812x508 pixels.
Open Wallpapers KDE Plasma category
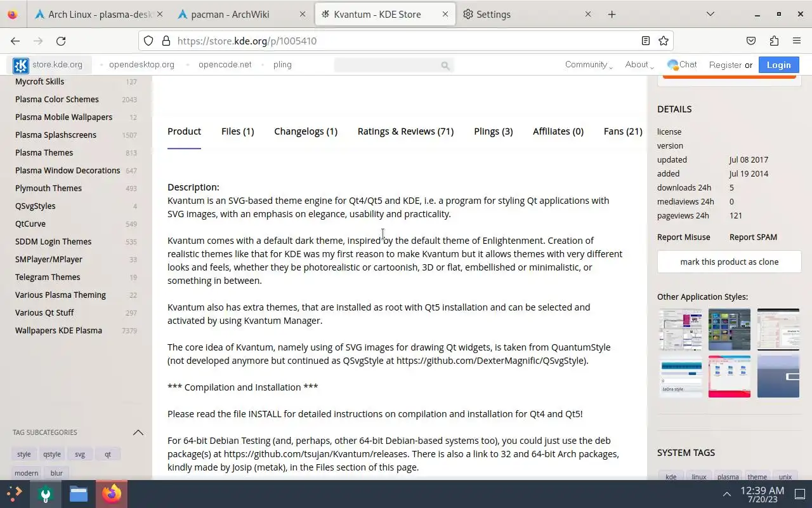[x=58, y=330]
